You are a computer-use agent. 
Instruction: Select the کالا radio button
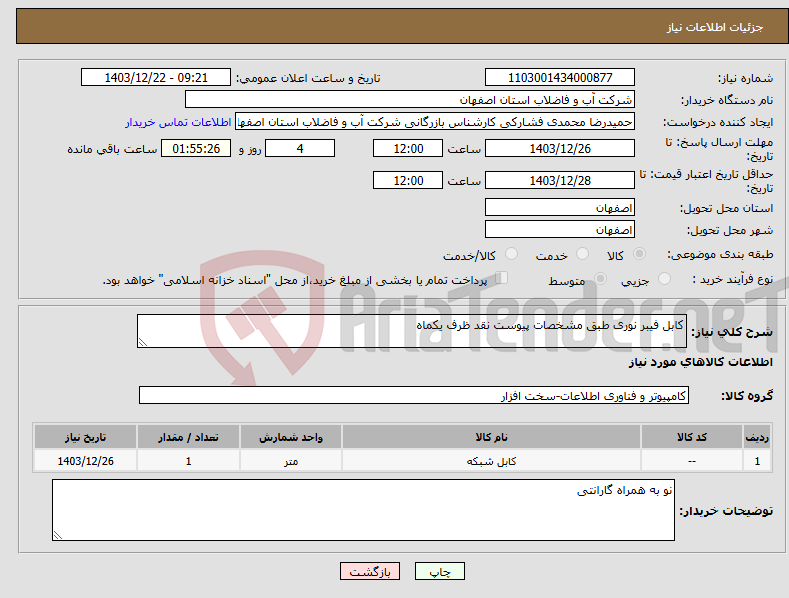pos(640,254)
